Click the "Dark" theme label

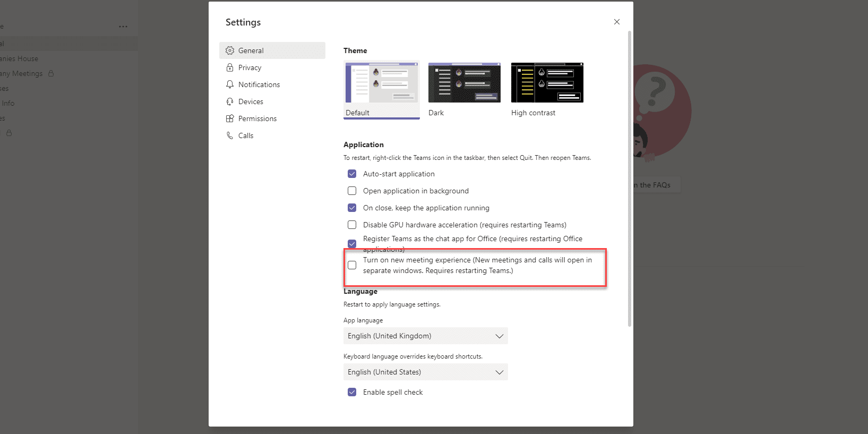click(x=436, y=113)
